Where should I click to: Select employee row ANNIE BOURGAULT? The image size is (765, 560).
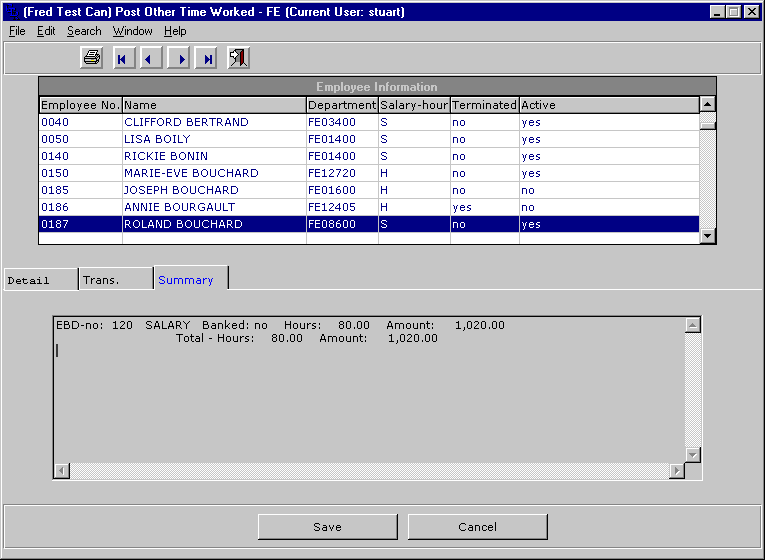180,207
